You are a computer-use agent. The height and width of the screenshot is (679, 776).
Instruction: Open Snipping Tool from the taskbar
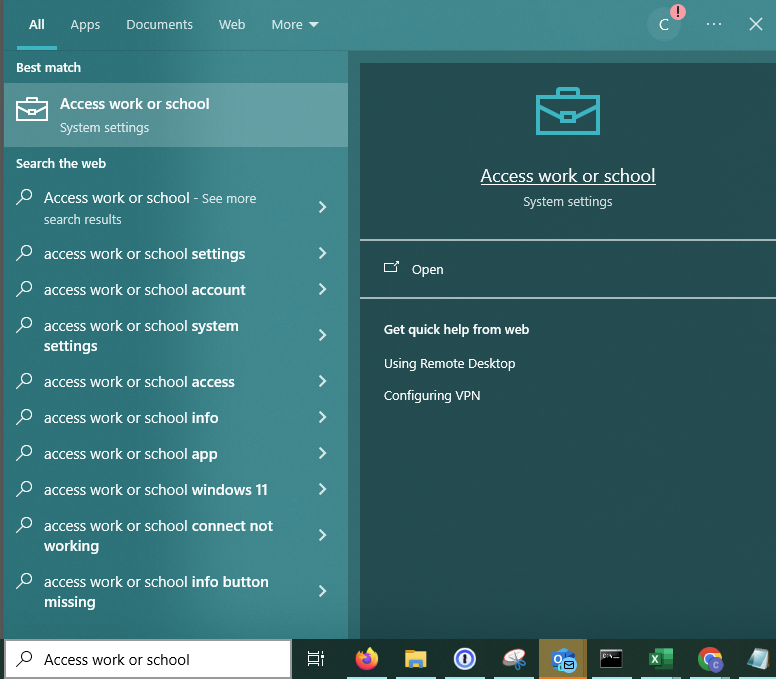coord(513,659)
